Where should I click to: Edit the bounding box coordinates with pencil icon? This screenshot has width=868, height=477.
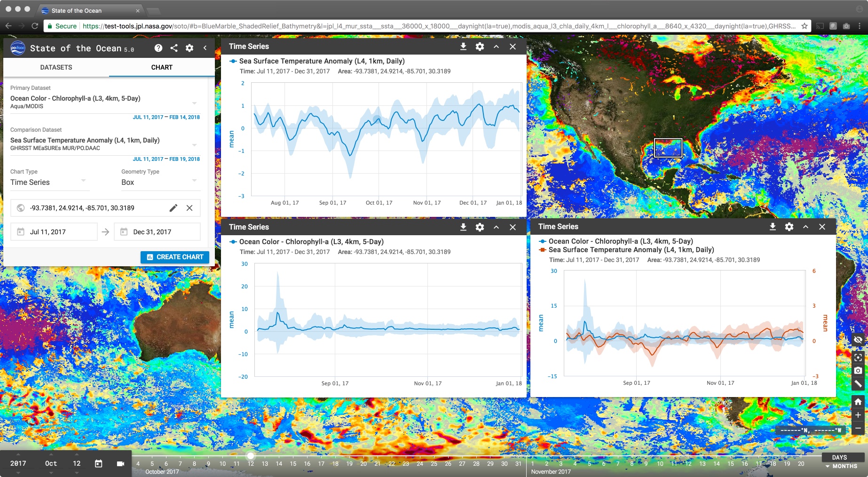click(x=174, y=208)
